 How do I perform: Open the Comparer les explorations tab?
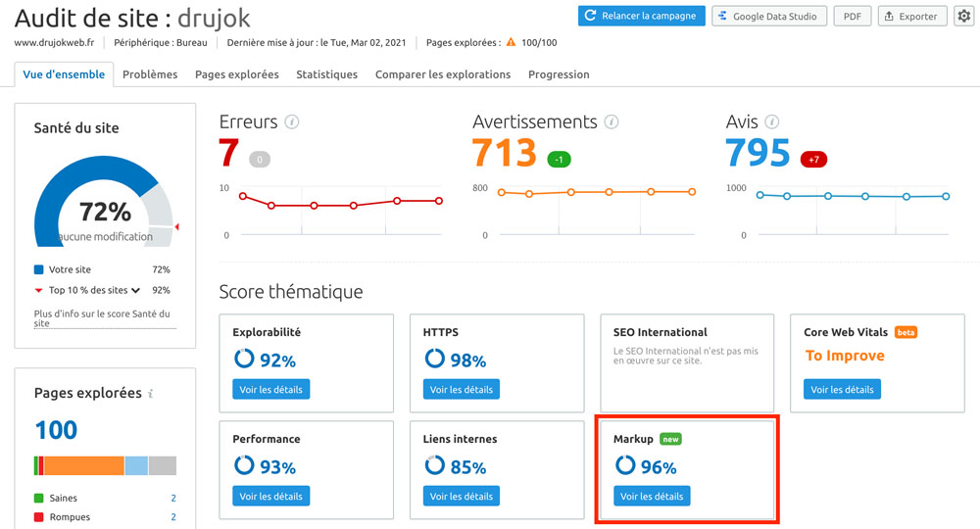(x=443, y=74)
